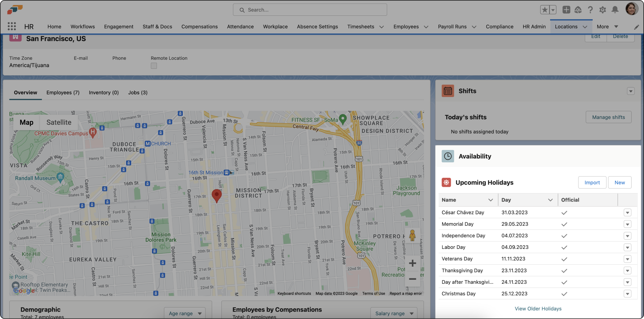Open the Age range dropdown
This screenshot has width=644, height=319.
185,313
